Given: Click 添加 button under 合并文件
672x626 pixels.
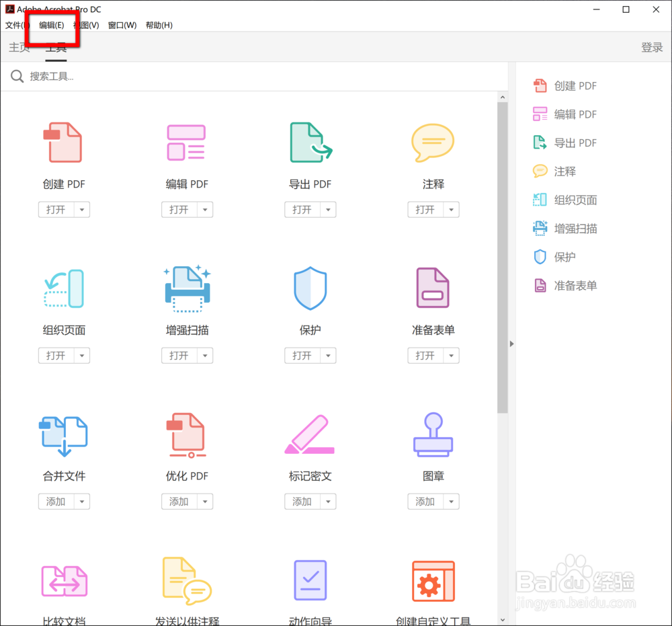Looking at the screenshot, I should tap(56, 501).
